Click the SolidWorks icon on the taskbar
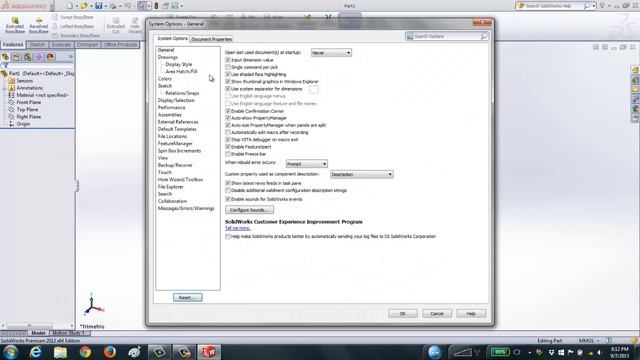This screenshot has height=360, width=640. [209, 352]
